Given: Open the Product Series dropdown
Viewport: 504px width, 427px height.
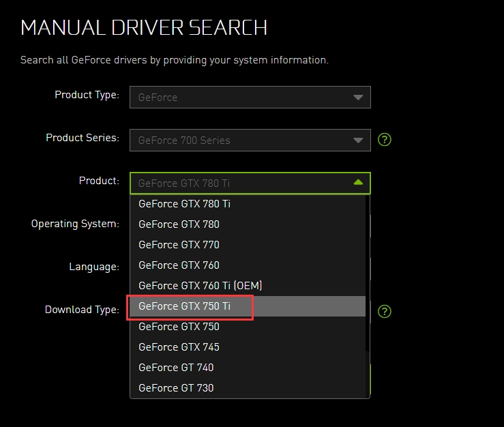Looking at the screenshot, I should (x=250, y=141).
